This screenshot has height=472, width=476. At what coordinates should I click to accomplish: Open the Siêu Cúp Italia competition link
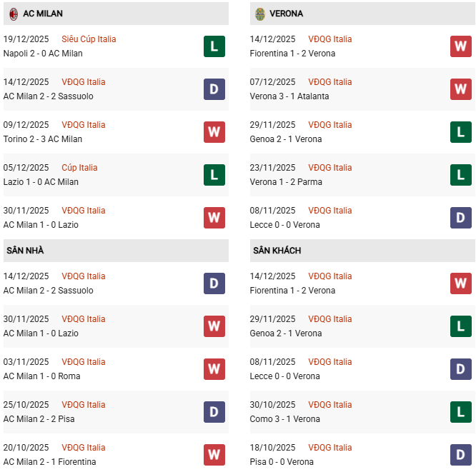point(89,39)
